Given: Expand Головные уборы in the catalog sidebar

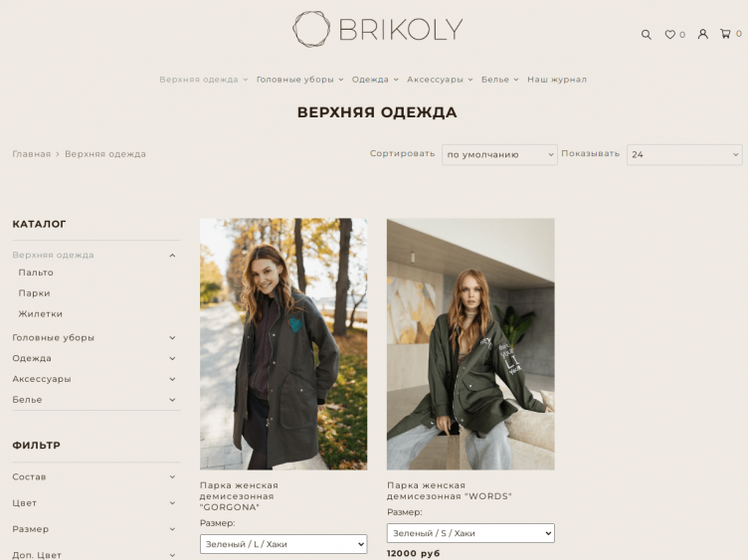Looking at the screenshot, I should pos(172,338).
